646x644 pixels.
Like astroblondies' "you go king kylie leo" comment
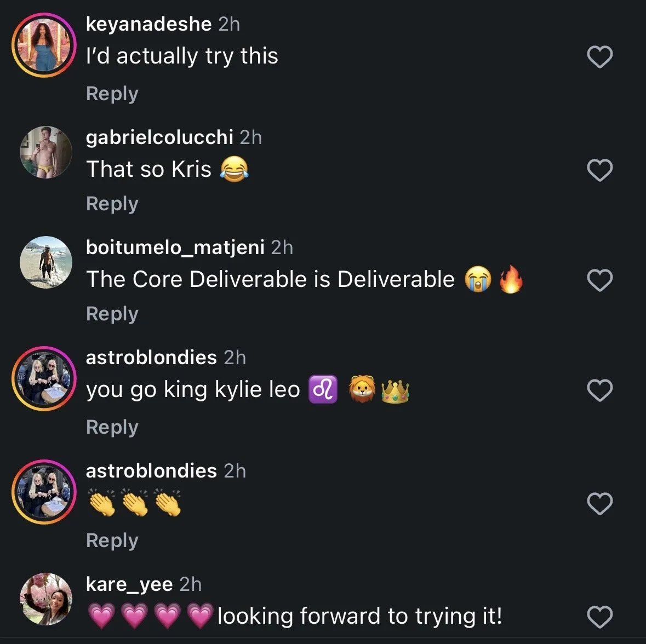click(x=599, y=390)
